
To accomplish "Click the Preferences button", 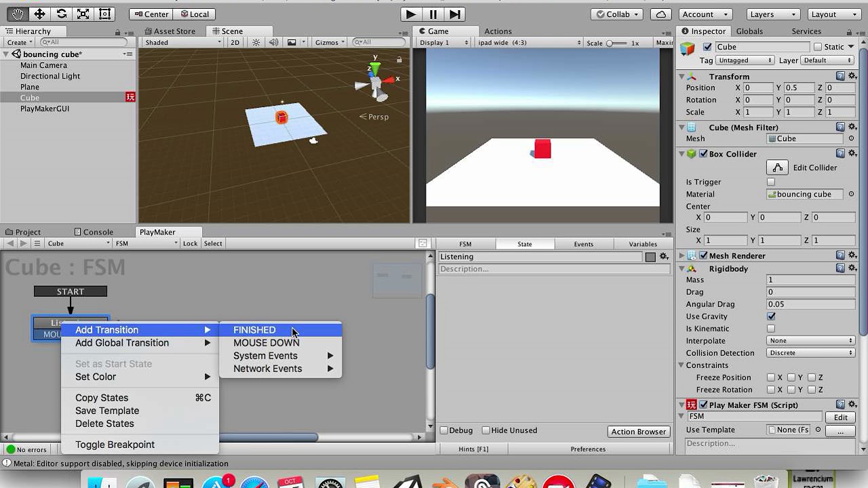I will click(588, 449).
